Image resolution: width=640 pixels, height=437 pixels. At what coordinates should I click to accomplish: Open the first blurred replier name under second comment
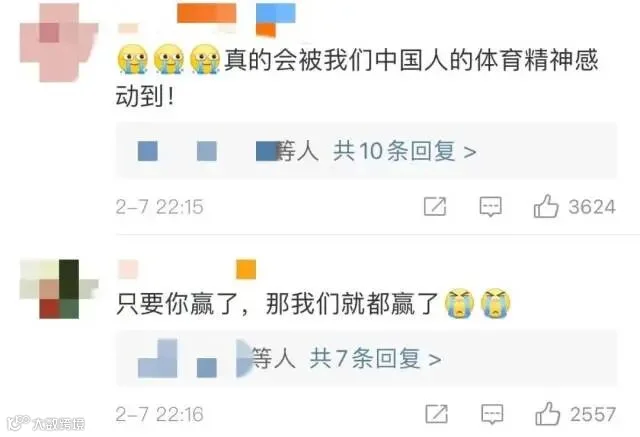point(158,358)
